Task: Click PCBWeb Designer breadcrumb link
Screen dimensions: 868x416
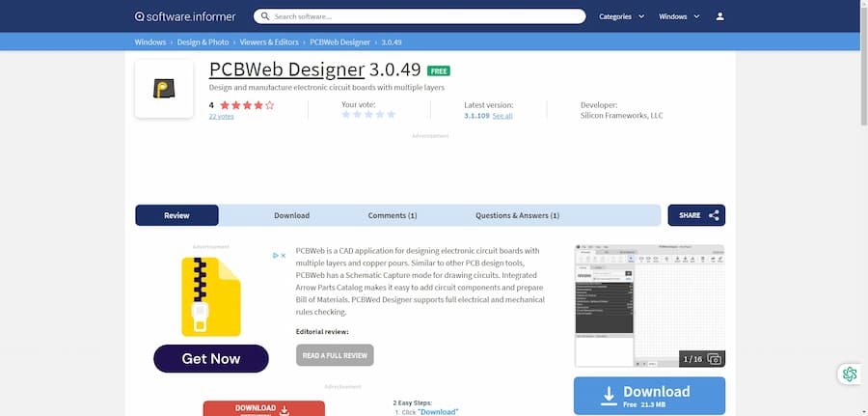Action: (x=339, y=42)
